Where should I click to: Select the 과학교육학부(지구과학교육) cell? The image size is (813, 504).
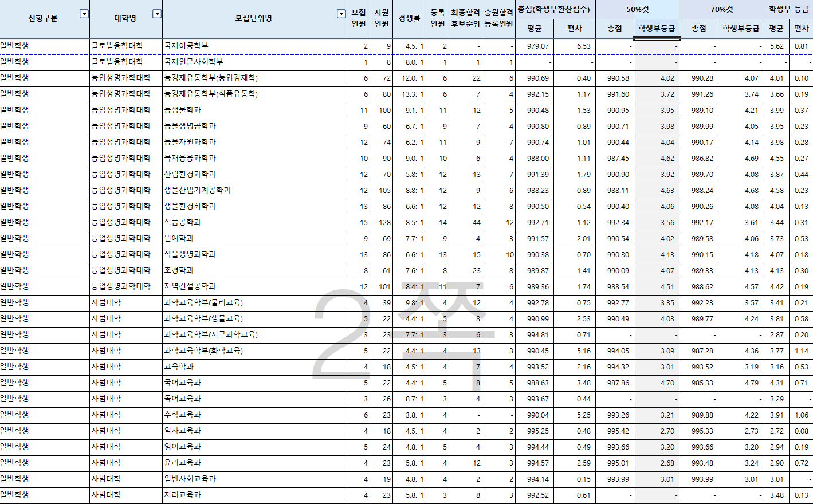click(x=254, y=334)
